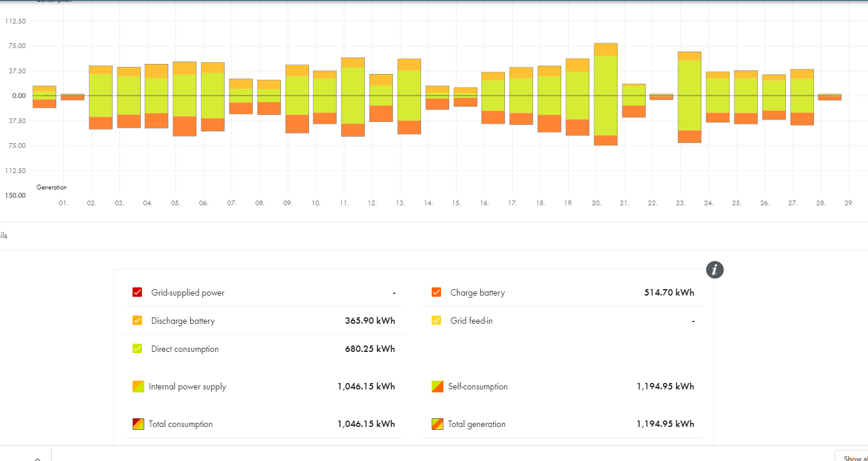Image resolution: width=868 pixels, height=461 pixels.
Task: Click the Total generation color icon
Action: tap(437, 424)
